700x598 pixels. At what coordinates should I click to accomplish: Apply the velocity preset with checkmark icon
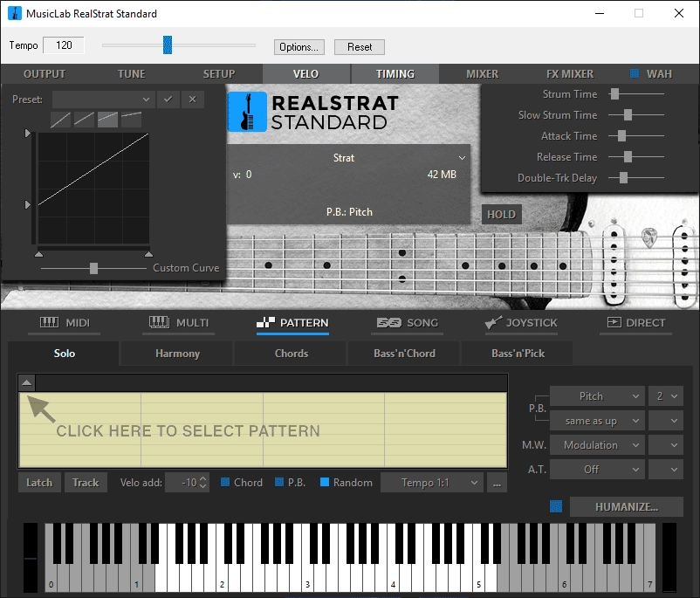(168, 100)
